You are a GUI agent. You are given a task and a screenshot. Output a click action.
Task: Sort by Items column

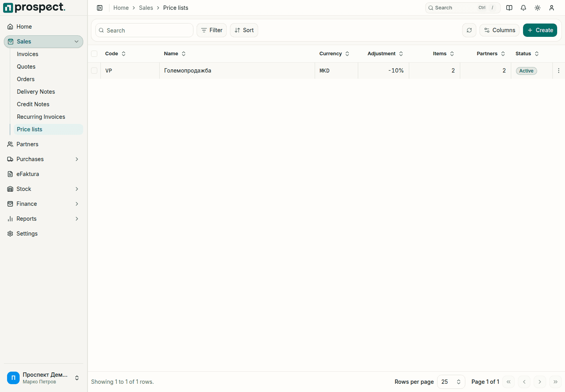coord(443,54)
